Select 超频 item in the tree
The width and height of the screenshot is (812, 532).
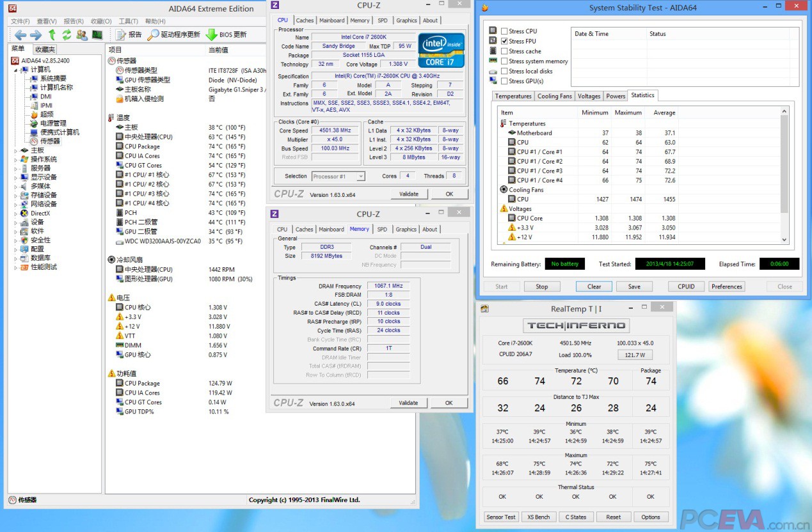[47, 114]
